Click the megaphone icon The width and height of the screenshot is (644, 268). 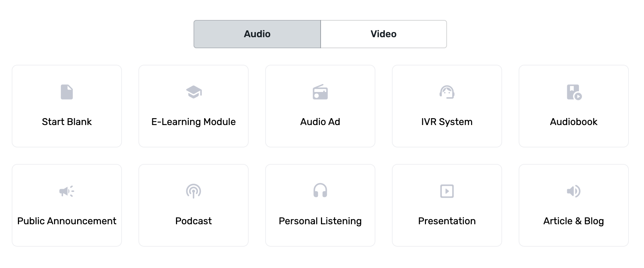67,191
